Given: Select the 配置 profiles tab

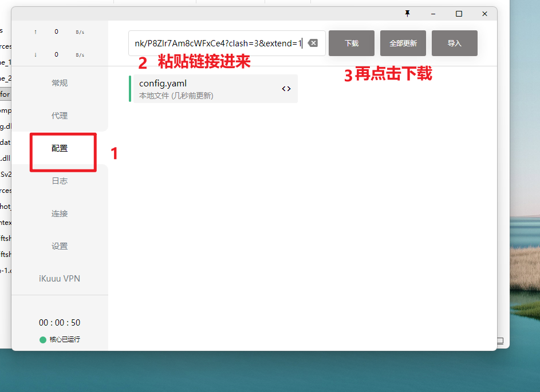Looking at the screenshot, I should pyautogui.click(x=59, y=148).
